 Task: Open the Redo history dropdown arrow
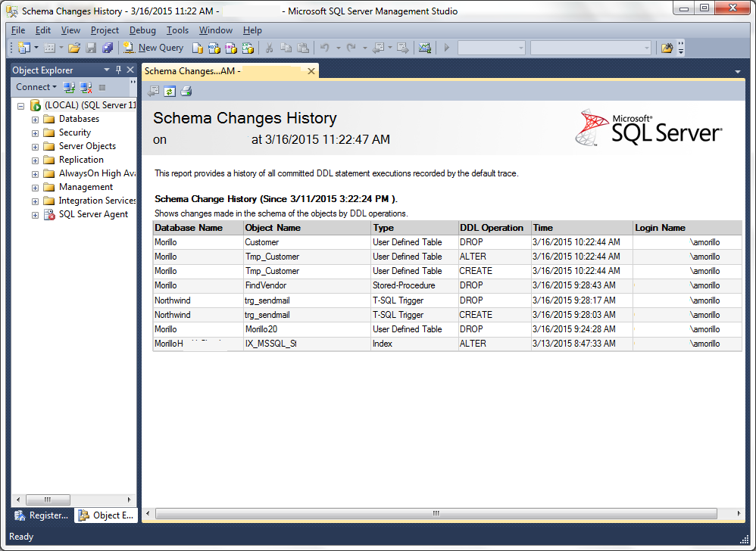[x=364, y=48]
